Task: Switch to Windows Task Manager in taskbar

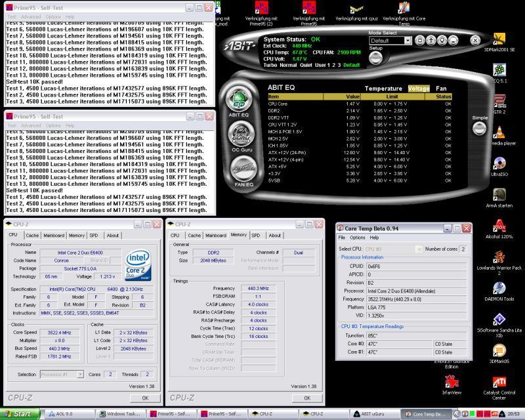Action: click(121, 414)
